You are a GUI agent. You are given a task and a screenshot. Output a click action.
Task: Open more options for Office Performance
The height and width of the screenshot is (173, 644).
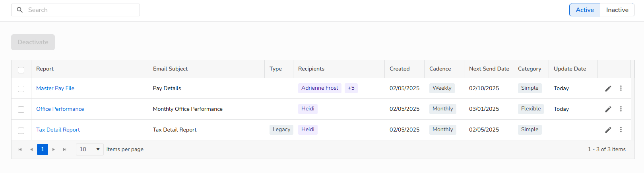click(x=621, y=109)
